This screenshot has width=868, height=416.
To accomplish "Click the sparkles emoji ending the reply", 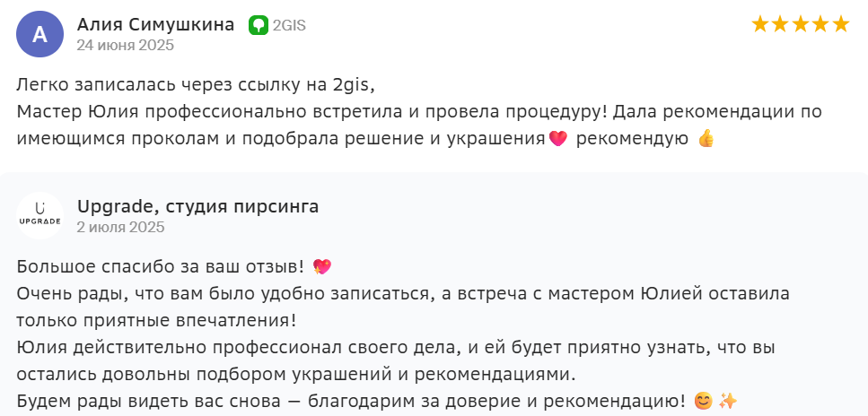I will pyautogui.click(x=728, y=401).
